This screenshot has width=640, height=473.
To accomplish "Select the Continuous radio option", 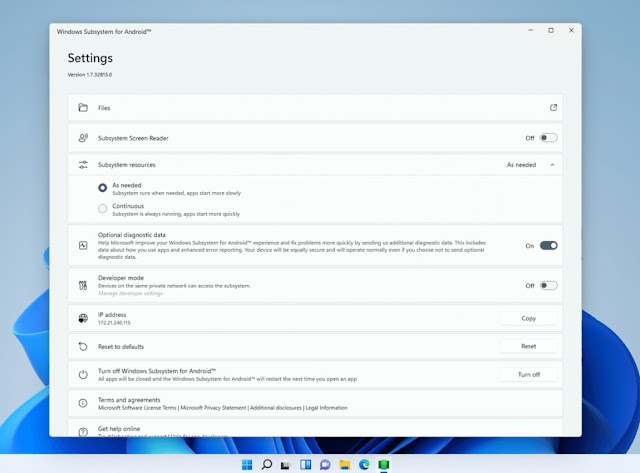I will click(102, 209).
